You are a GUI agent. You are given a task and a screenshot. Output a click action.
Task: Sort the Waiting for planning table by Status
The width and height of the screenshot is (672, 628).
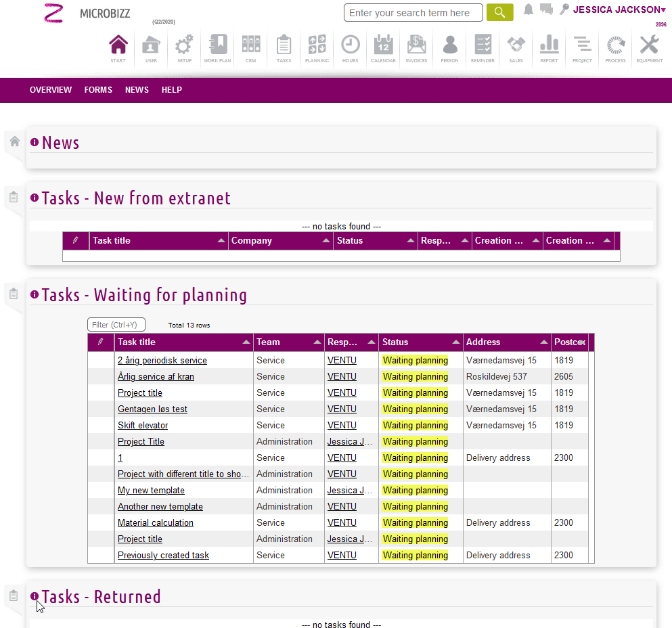(x=420, y=342)
